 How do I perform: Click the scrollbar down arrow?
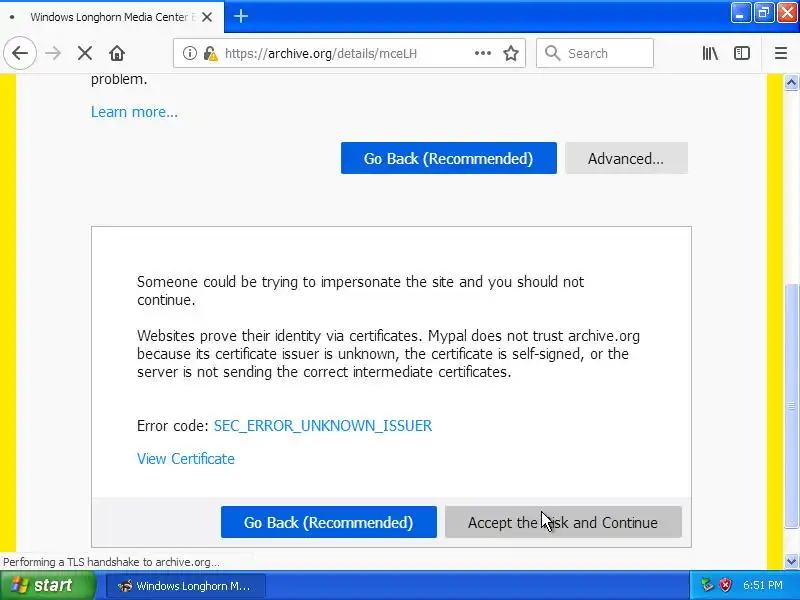(791, 562)
